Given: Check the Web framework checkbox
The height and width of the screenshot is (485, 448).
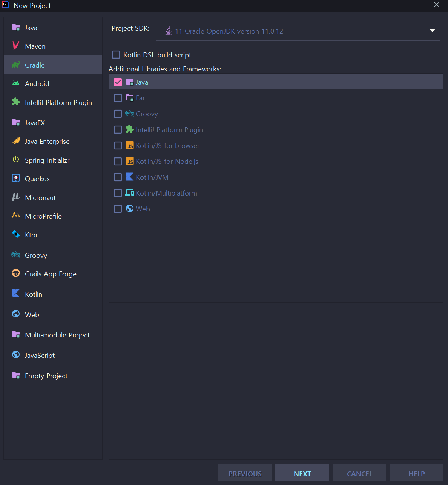Looking at the screenshot, I should coord(118,209).
